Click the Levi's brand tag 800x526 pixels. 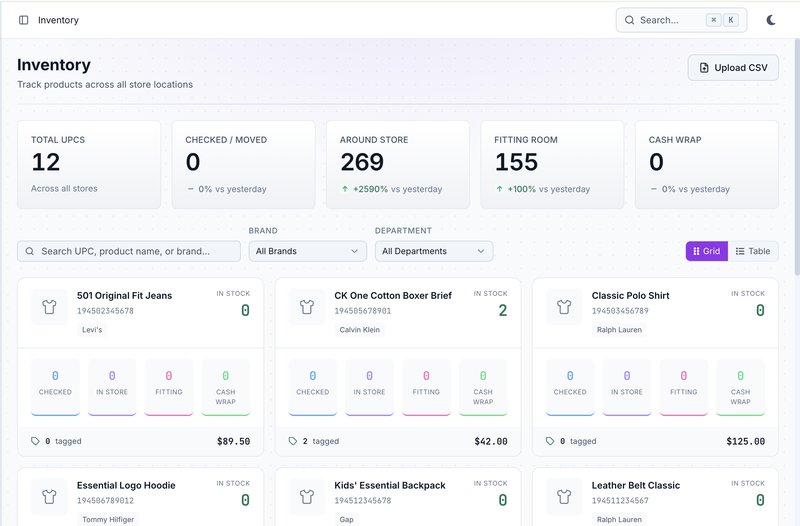[x=92, y=329]
